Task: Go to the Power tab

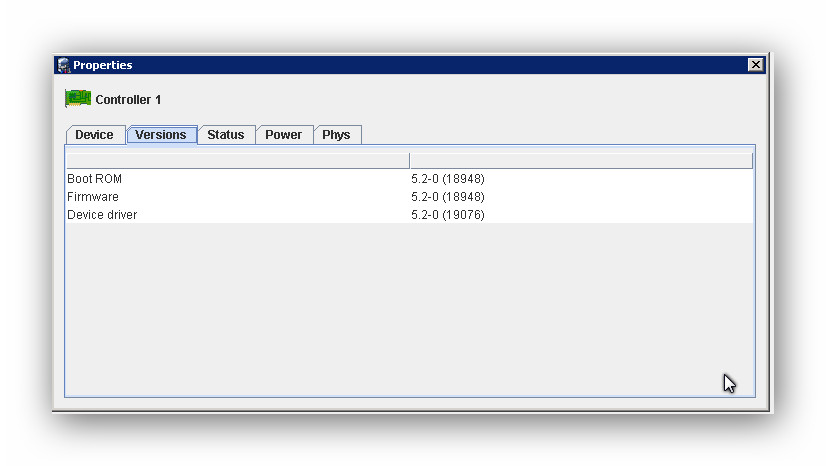Action: (x=284, y=135)
